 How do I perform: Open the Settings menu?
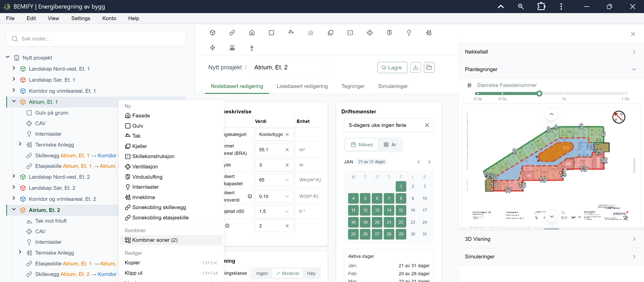pyautogui.click(x=80, y=18)
